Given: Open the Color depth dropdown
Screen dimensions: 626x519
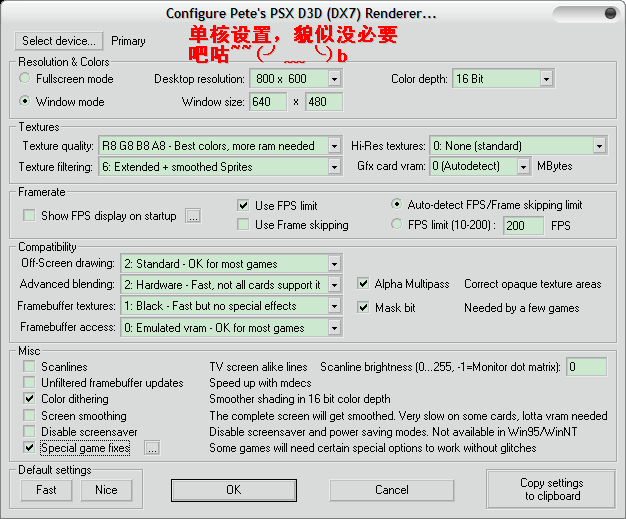Looking at the screenshot, I should (x=547, y=79).
